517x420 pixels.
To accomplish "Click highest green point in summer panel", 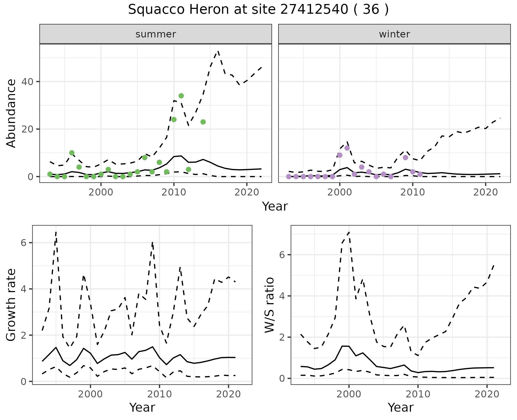I will click(181, 96).
